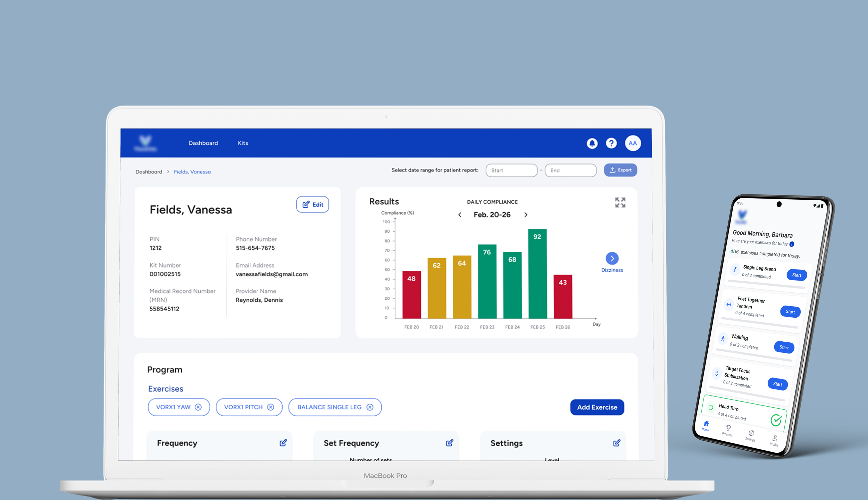Click the Settings card edit pencil

(616, 443)
